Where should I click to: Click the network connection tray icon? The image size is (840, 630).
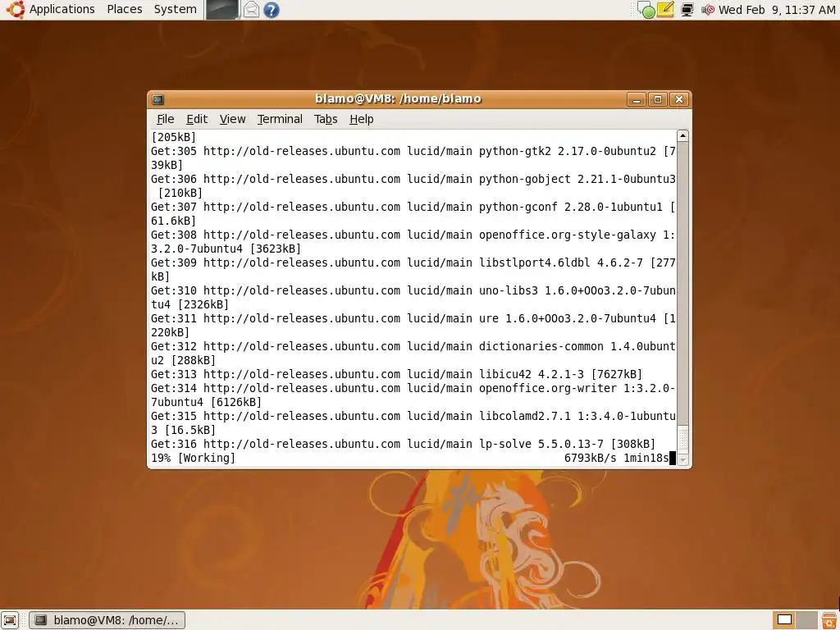pyautogui.click(x=687, y=10)
